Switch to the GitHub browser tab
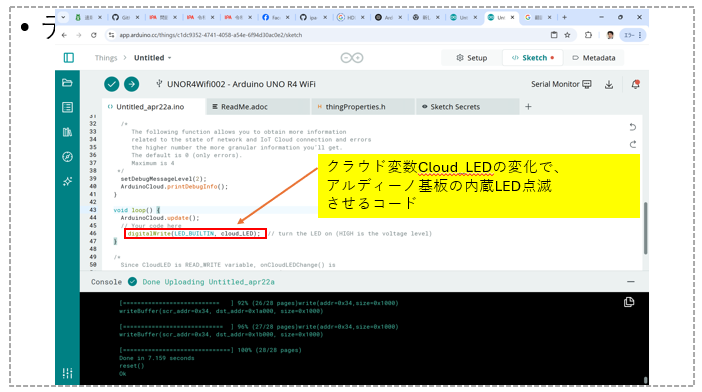This screenshot has height=392, width=702. click(x=125, y=17)
